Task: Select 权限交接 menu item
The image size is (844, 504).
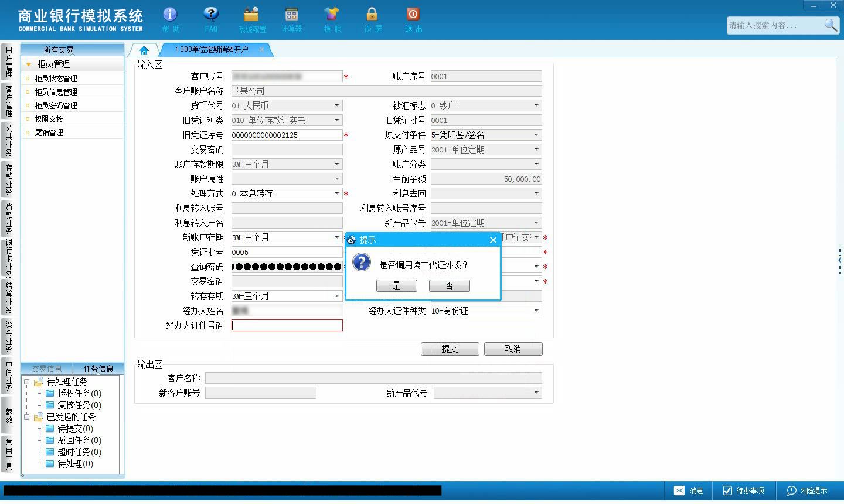Action: pyautogui.click(x=49, y=119)
